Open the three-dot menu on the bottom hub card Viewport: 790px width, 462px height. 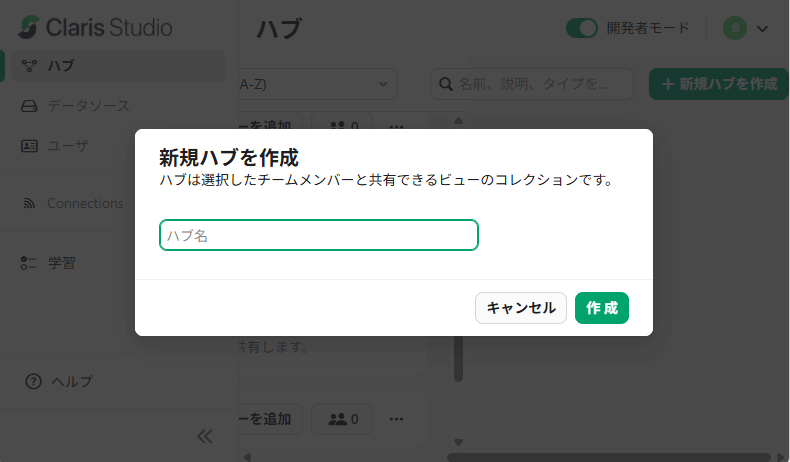[397, 418]
